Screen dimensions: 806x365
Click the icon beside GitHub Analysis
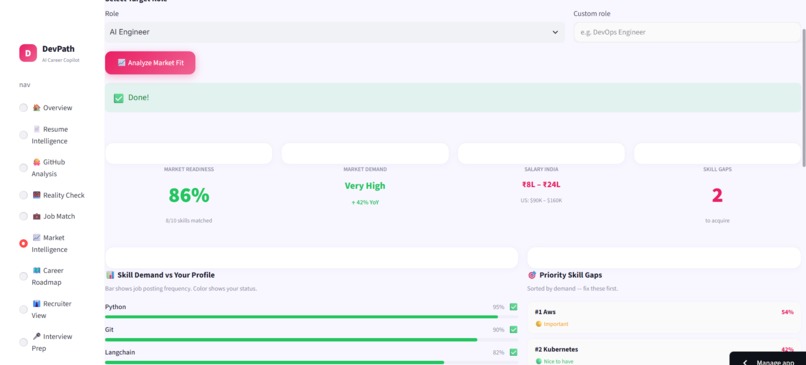point(36,162)
